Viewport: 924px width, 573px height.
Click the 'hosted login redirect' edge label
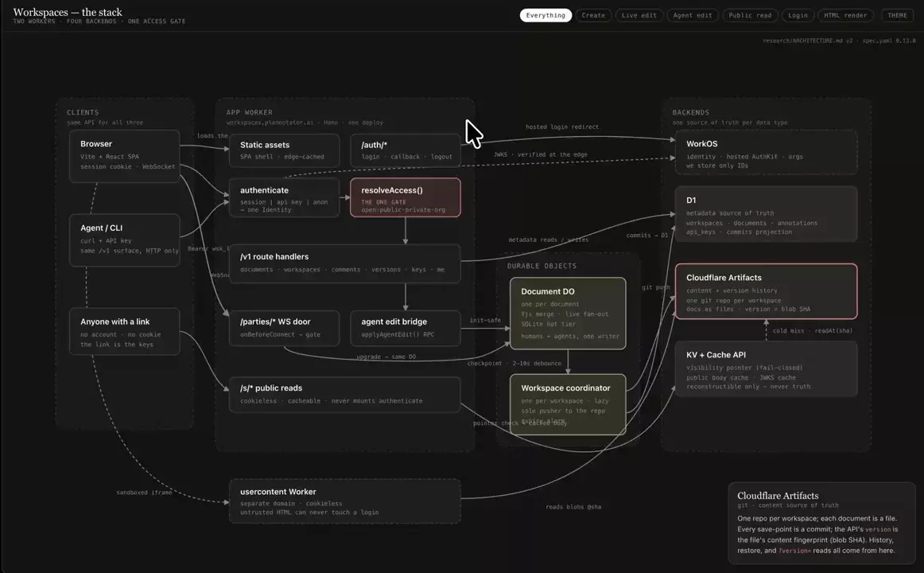562,127
